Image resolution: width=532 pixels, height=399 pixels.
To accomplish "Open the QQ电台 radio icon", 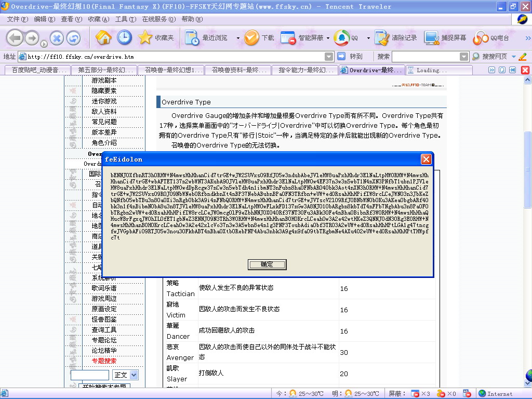I will 481,37.
